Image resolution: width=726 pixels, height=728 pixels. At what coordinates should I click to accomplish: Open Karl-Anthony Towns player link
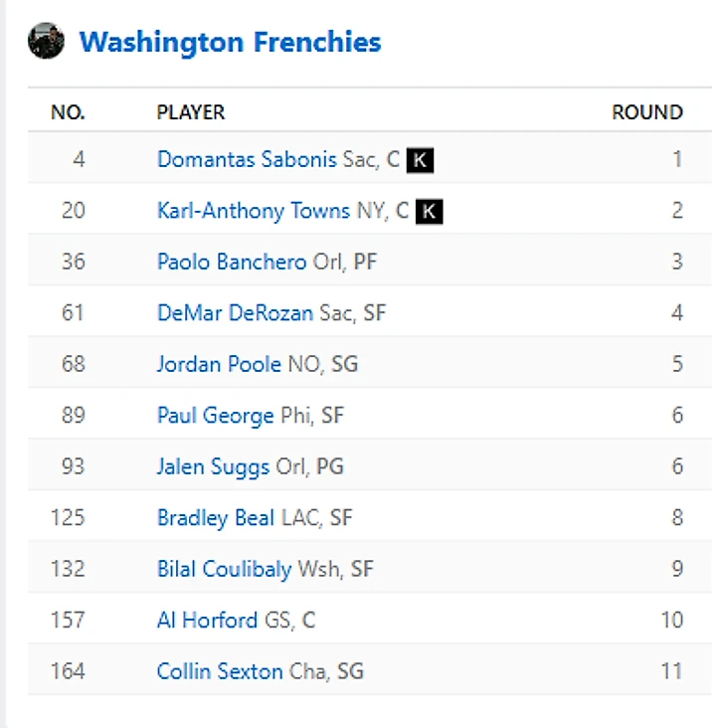pos(254,211)
